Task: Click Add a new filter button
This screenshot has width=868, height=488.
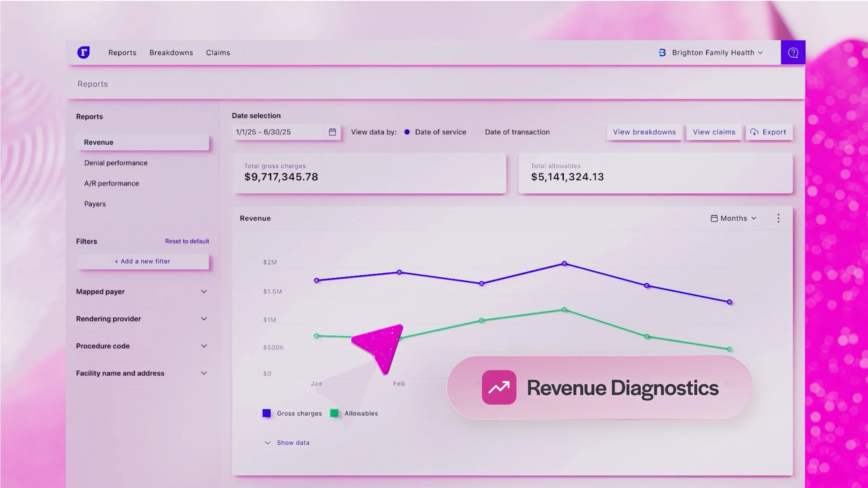Action: 142,262
